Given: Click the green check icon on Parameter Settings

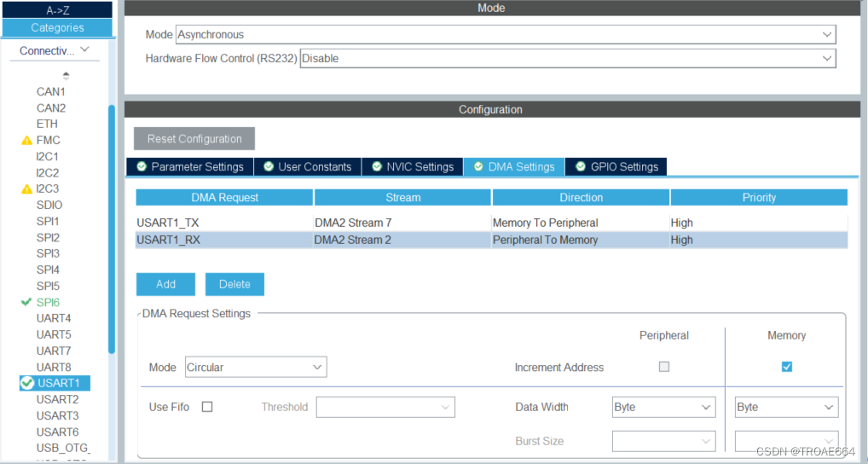Looking at the screenshot, I should 142,166.
